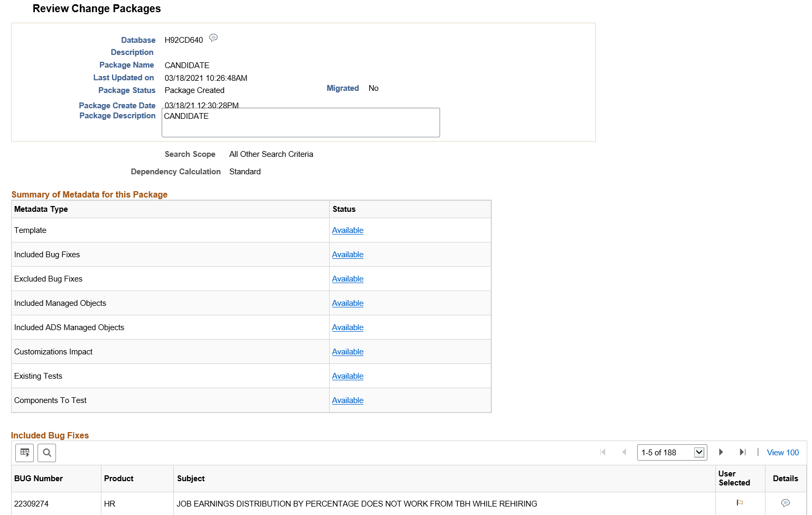Select the Package Name value CANDIDATE
Screen dimensions: 812x515
point(187,65)
